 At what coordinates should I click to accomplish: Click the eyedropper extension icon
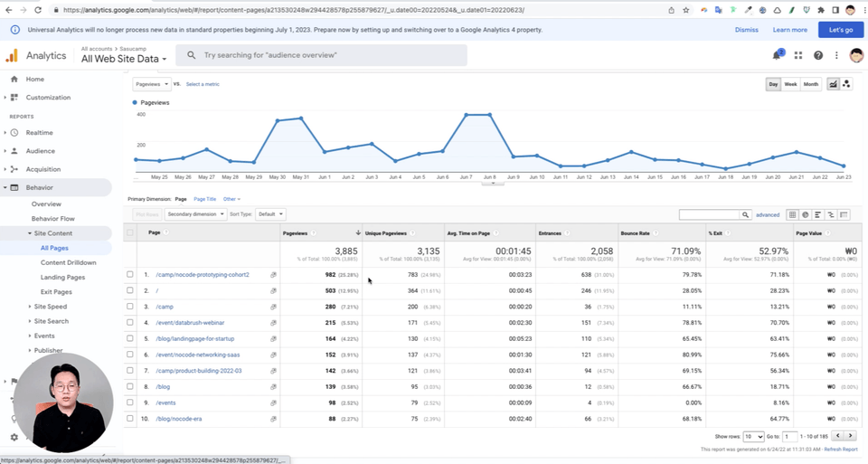point(748,10)
